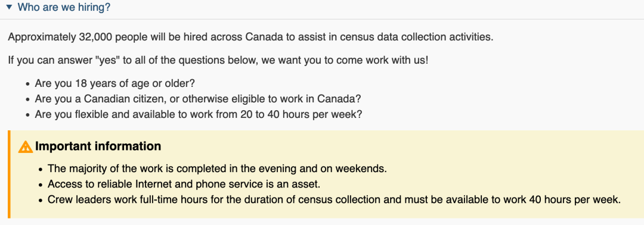Screen dimensions: 644x225
Task: Click the Crew leaders full-time hours bullet
Action: pyautogui.click(x=333, y=200)
